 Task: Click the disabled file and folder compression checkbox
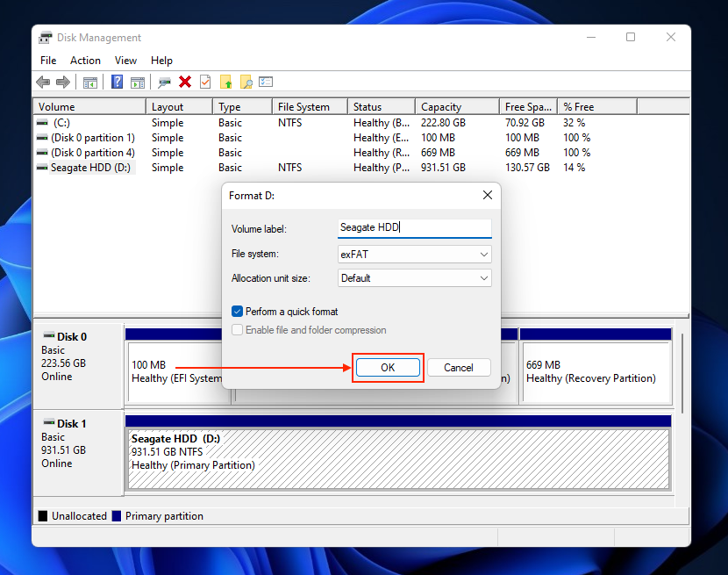pyautogui.click(x=237, y=329)
